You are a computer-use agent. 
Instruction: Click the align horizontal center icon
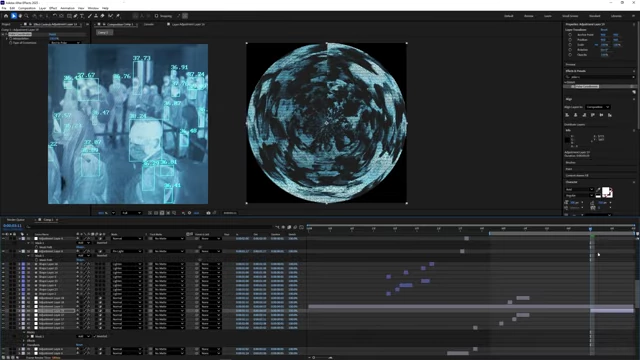(x=576, y=115)
